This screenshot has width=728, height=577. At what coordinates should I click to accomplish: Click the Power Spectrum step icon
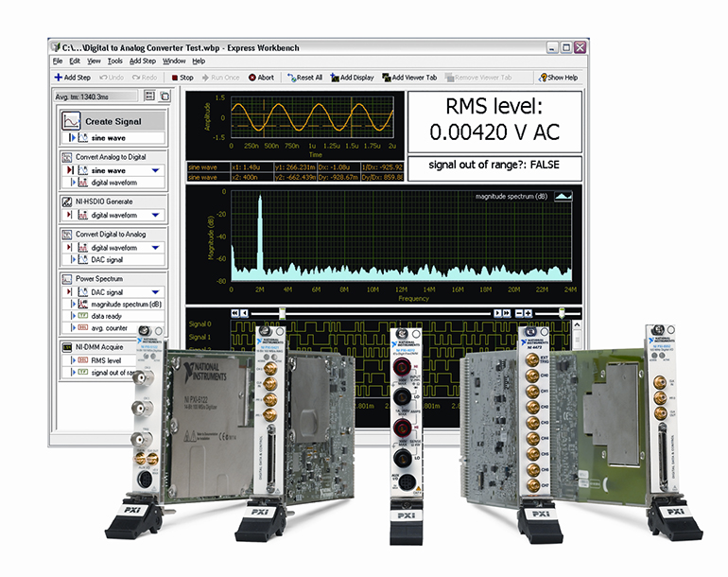[x=67, y=279]
